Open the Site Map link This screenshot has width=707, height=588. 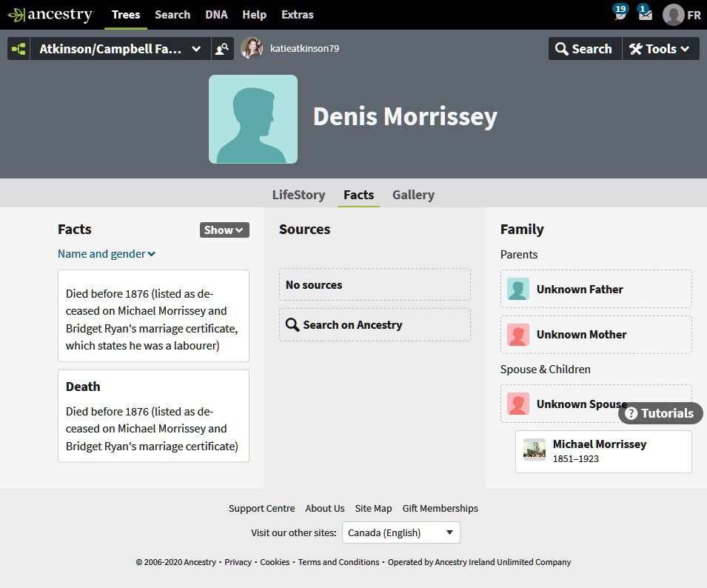tap(373, 508)
